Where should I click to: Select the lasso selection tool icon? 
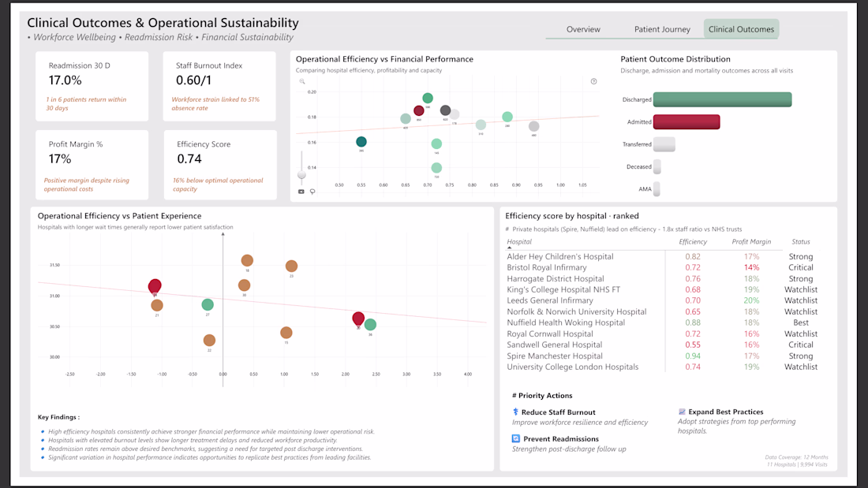coord(312,192)
